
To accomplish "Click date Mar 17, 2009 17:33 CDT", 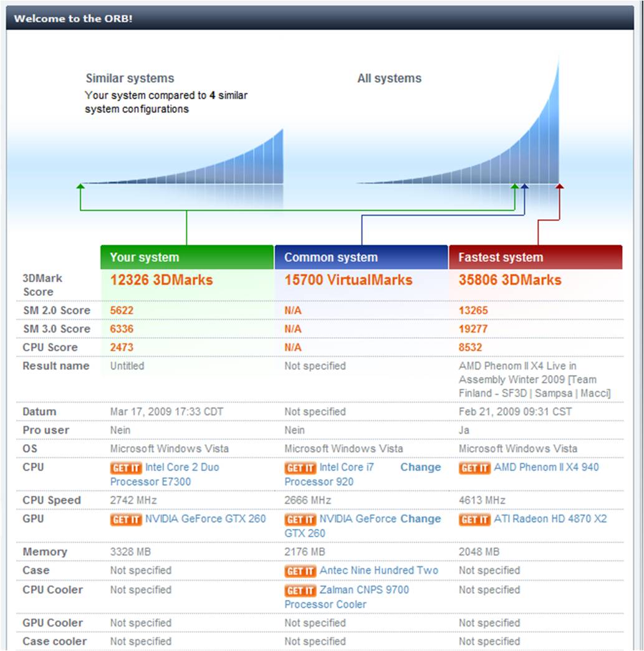I will (166, 411).
